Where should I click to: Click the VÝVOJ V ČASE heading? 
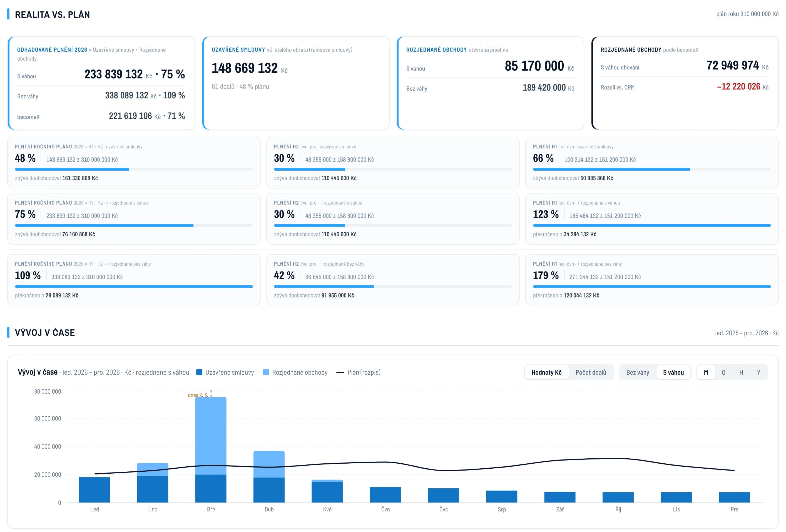45,332
